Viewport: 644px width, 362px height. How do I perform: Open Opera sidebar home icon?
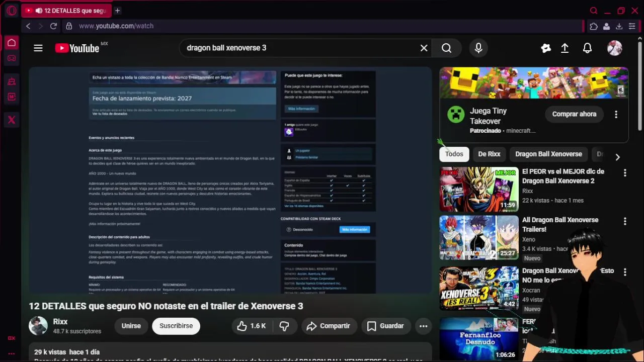(x=11, y=43)
